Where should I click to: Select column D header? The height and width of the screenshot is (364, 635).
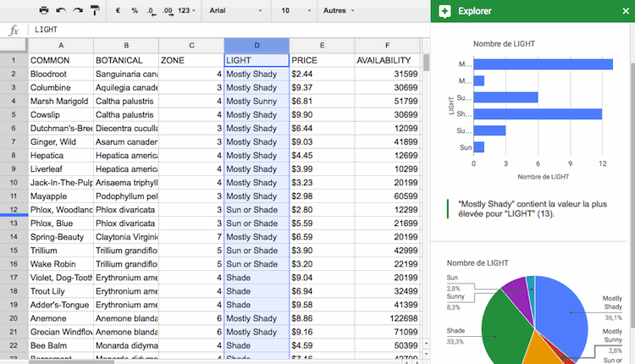click(x=257, y=46)
